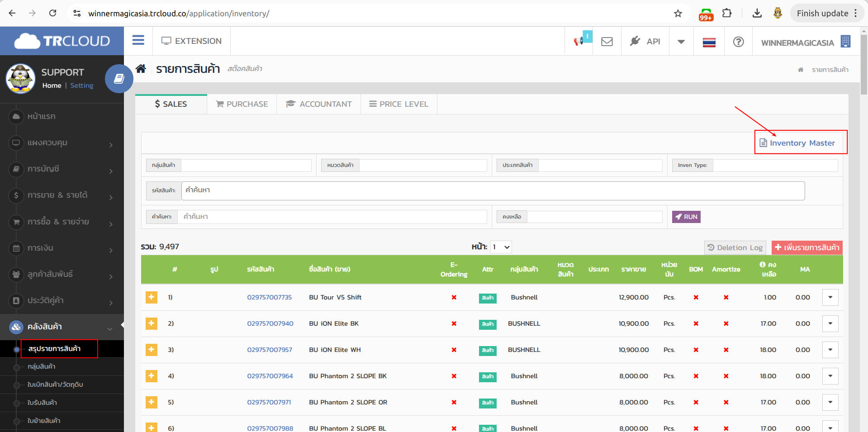Switch to the ACCOUNTANT tab
Viewport: 868px width, 432px height.
click(x=319, y=104)
